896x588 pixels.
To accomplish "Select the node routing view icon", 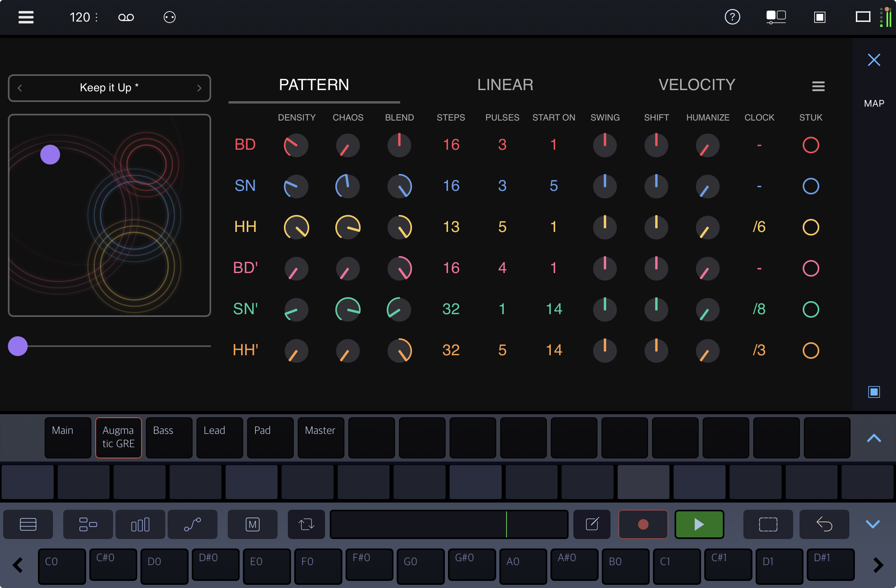I will tap(88, 524).
